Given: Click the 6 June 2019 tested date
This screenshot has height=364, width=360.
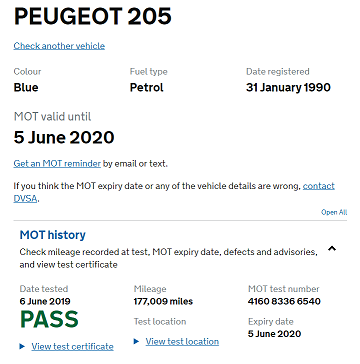Looking at the screenshot, I should pos(45,301).
